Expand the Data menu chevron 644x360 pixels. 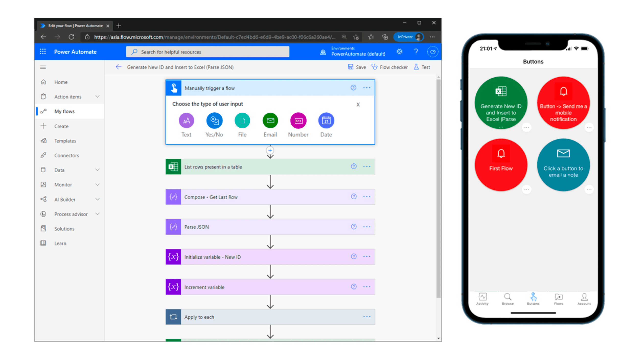coord(97,170)
